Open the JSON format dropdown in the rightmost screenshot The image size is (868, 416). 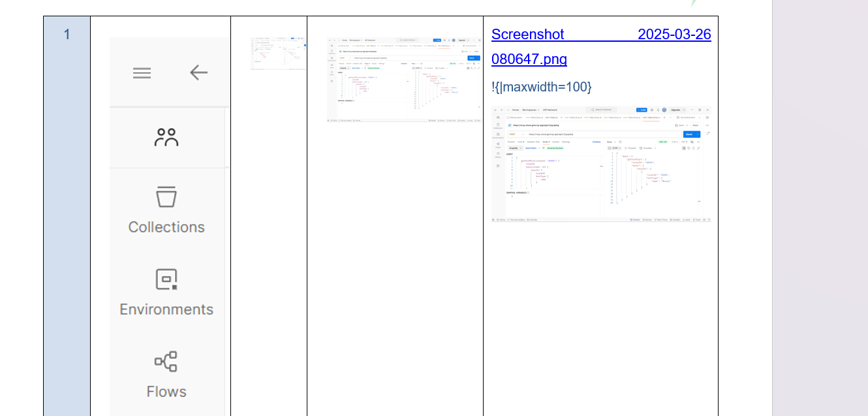tap(615, 148)
